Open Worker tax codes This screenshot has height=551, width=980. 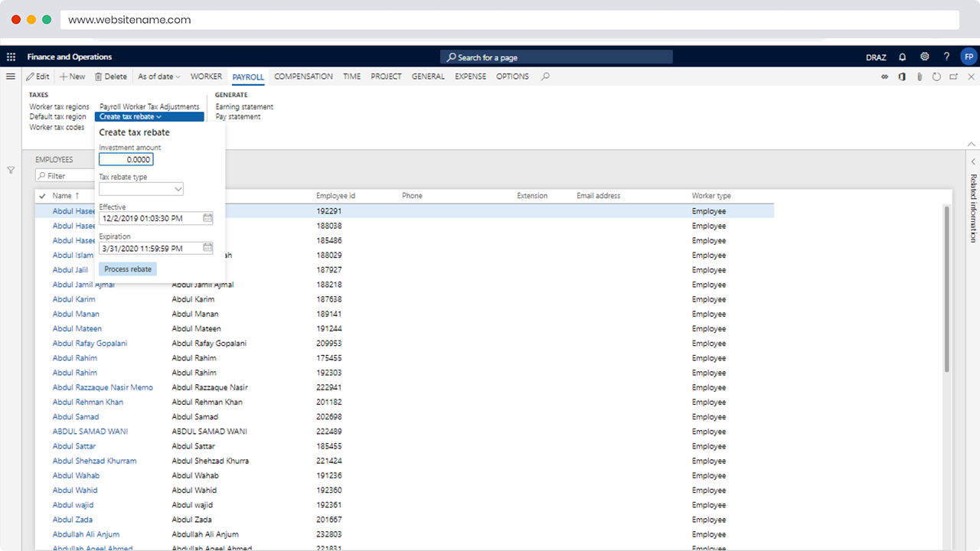click(x=57, y=128)
